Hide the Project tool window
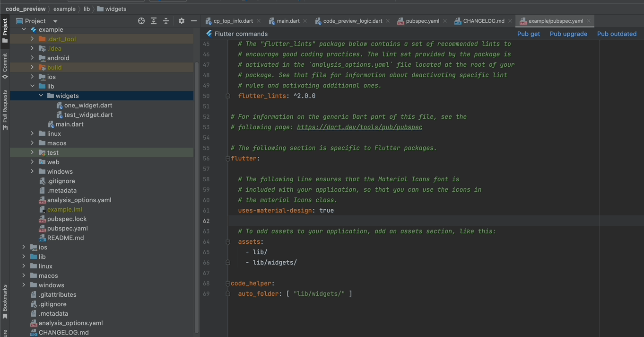 tap(193, 21)
